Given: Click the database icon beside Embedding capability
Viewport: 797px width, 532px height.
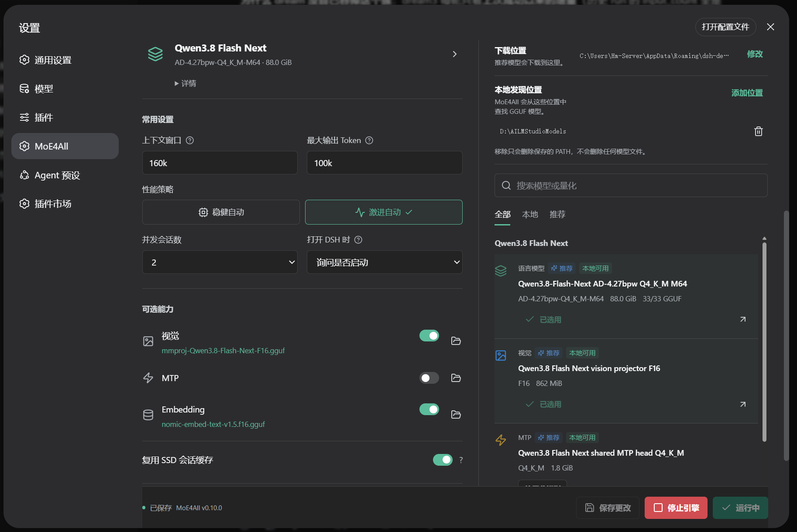Looking at the screenshot, I should pyautogui.click(x=148, y=415).
